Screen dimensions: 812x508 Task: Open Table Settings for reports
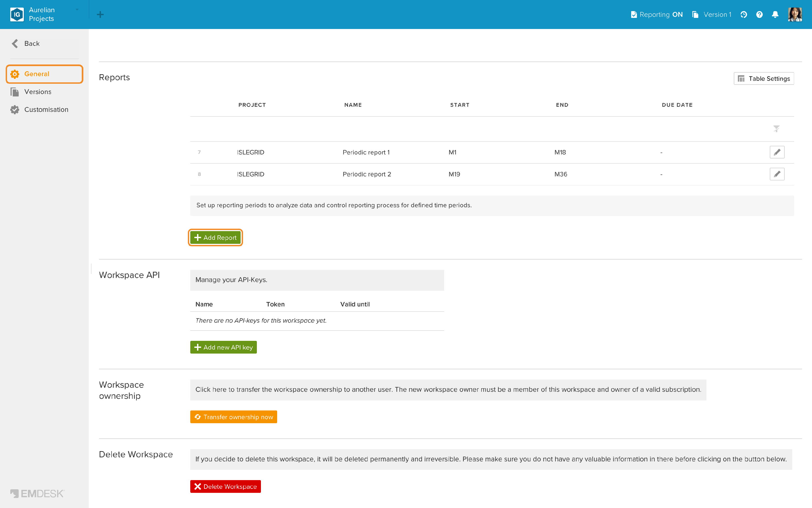point(764,79)
